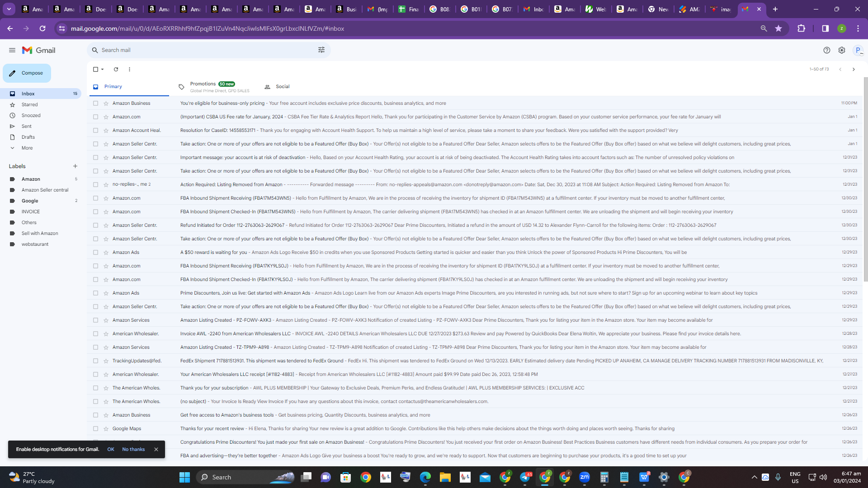
Task: Click browser zoom magnifier icon in address bar
Action: point(764,28)
